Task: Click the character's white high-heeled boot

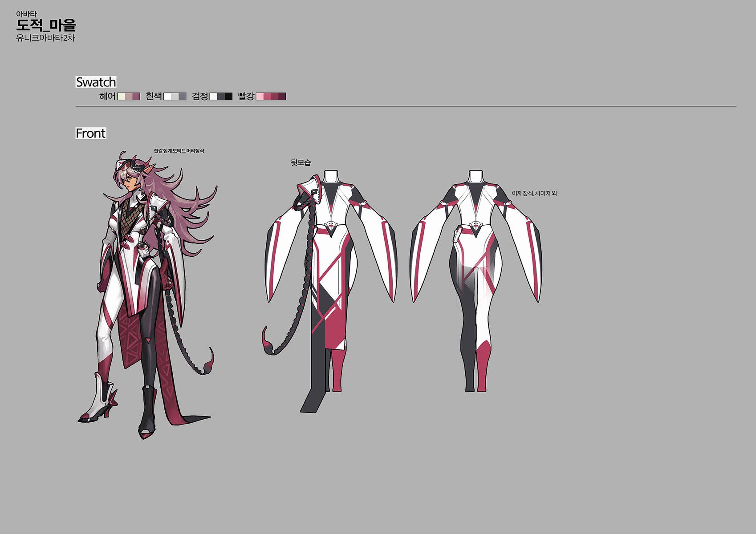Action: click(x=99, y=398)
